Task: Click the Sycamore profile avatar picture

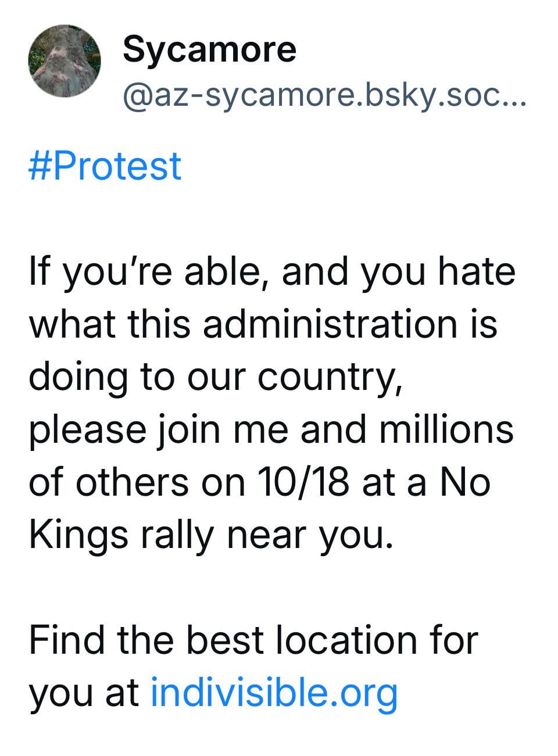Action: point(65,61)
